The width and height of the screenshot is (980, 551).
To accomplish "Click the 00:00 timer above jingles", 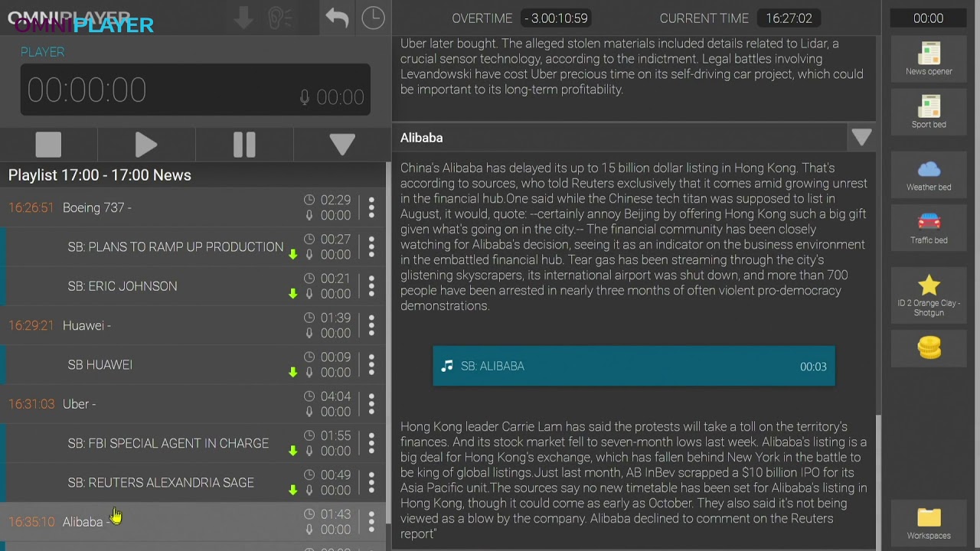I will (x=928, y=18).
